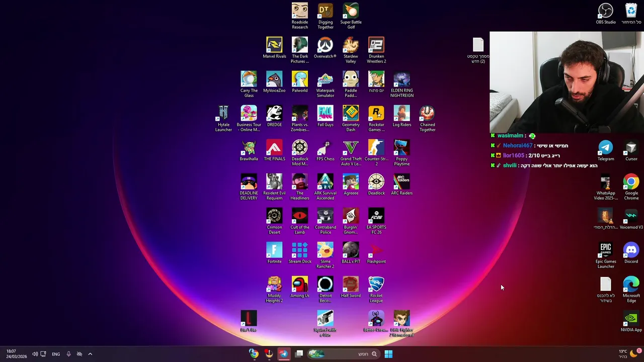Open Geometry Dash icon
This screenshot has height=362, width=644.
[351, 119]
